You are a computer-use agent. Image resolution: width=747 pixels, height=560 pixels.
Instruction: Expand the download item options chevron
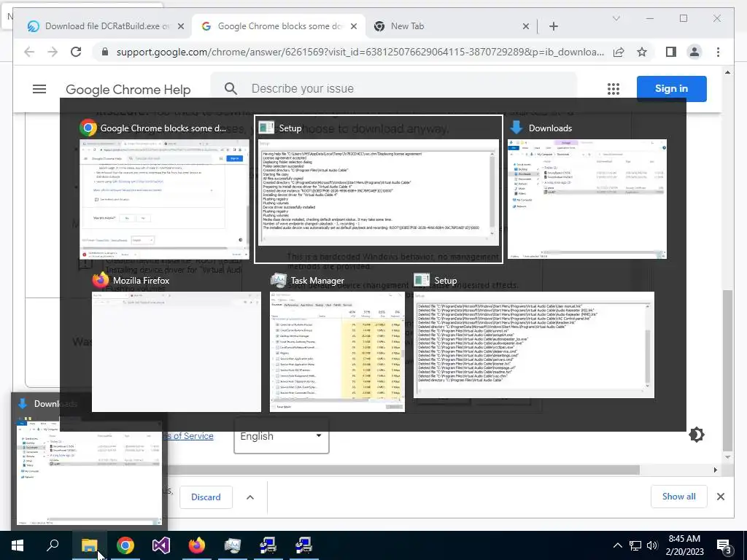point(250,497)
